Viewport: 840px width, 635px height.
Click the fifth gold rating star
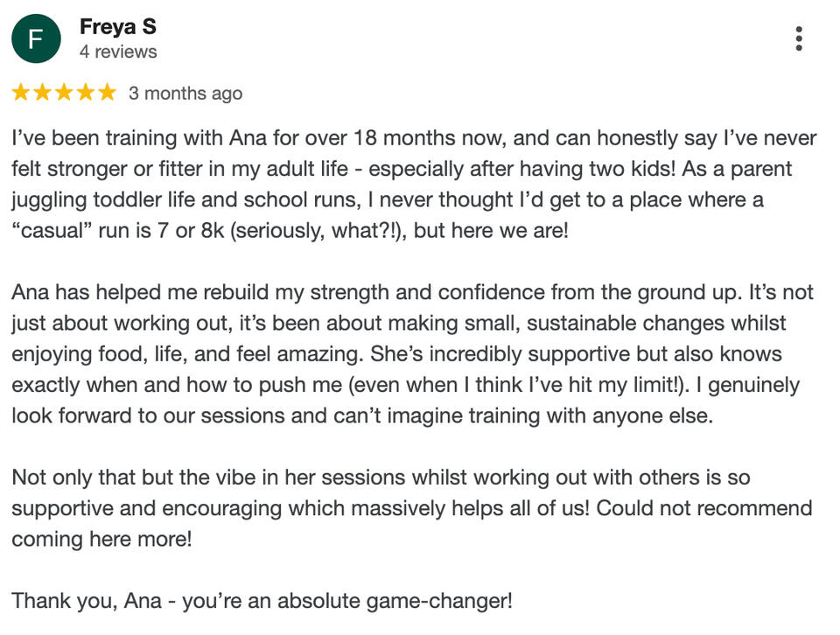[x=106, y=93]
